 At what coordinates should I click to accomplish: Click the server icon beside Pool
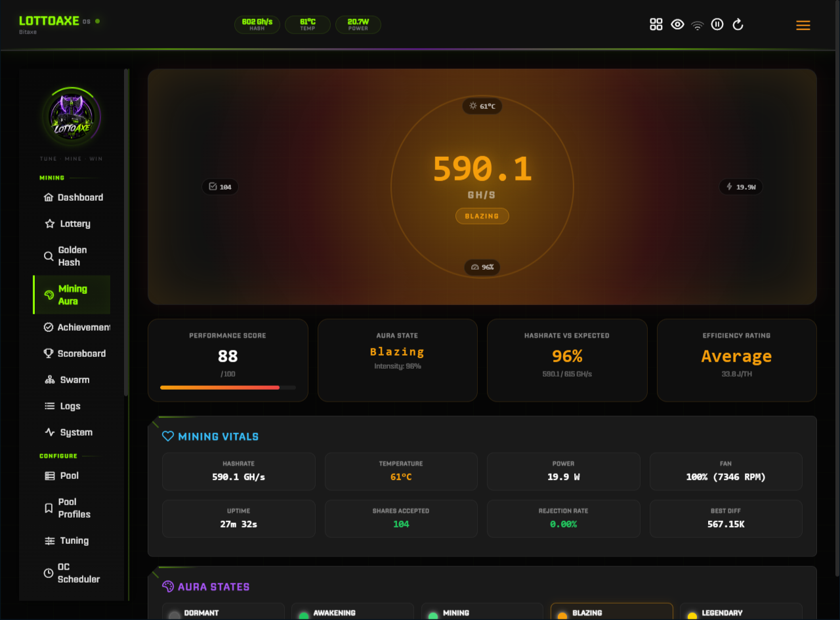point(49,476)
